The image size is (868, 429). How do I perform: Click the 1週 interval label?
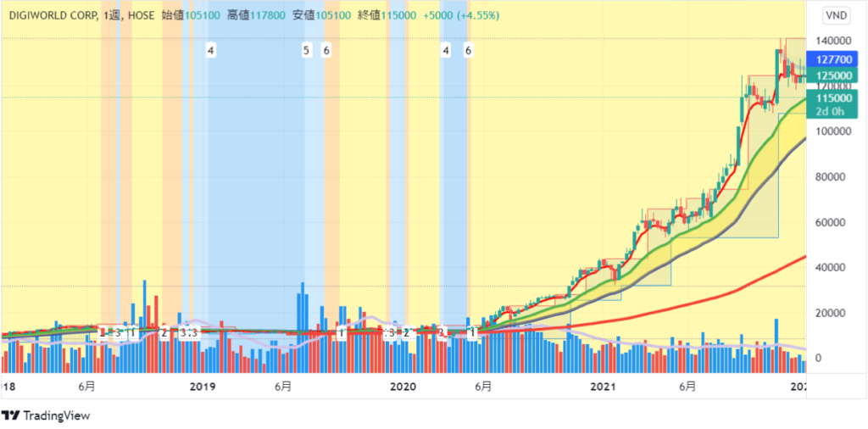pyautogui.click(x=111, y=15)
